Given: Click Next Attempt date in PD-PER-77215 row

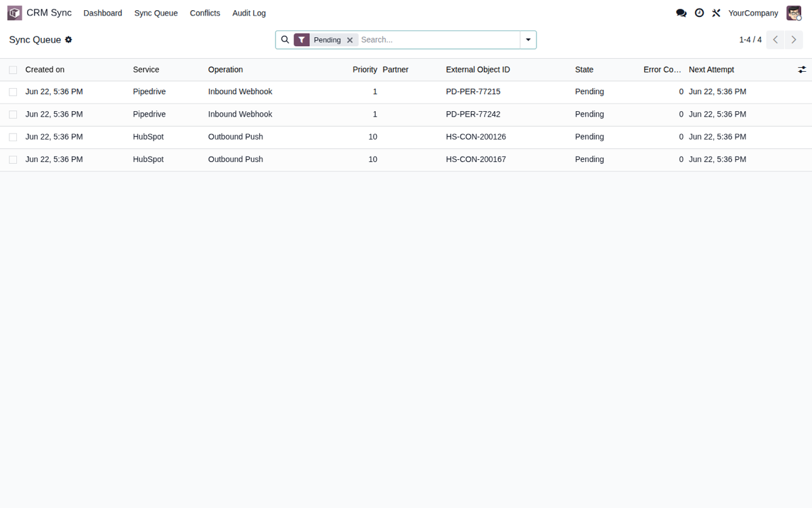Looking at the screenshot, I should click(x=717, y=91).
